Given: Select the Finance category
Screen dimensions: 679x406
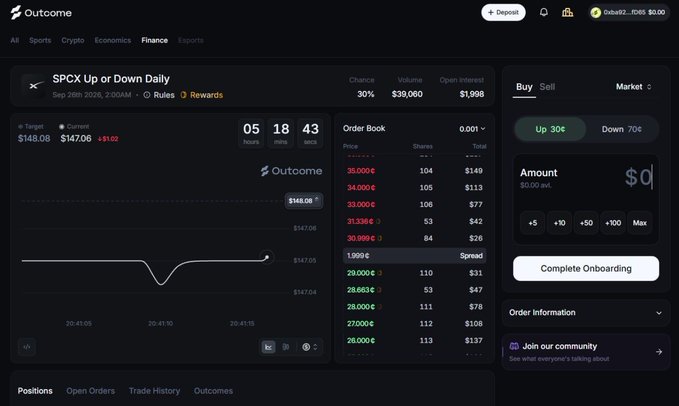Looking at the screenshot, I should (x=155, y=40).
